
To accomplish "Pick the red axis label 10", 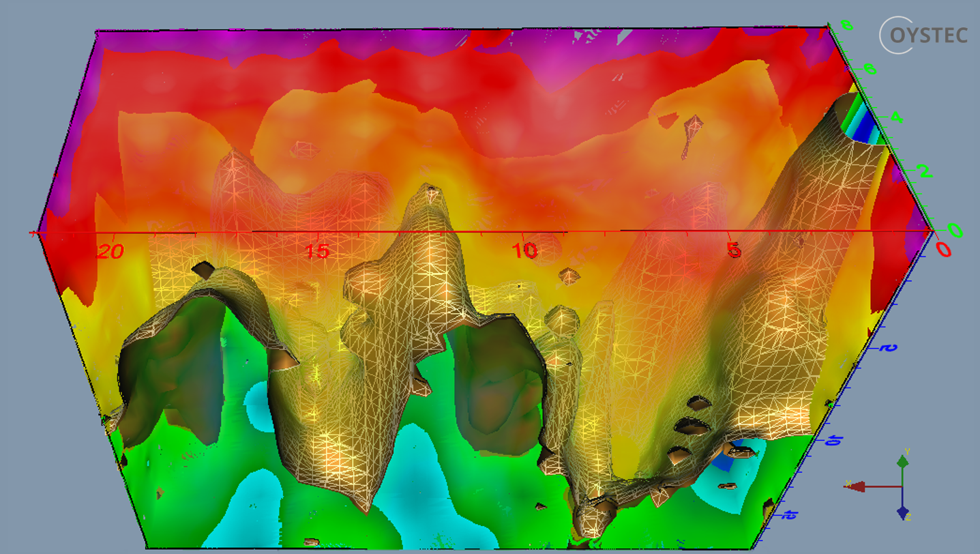I will pyautogui.click(x=525, y=252).
